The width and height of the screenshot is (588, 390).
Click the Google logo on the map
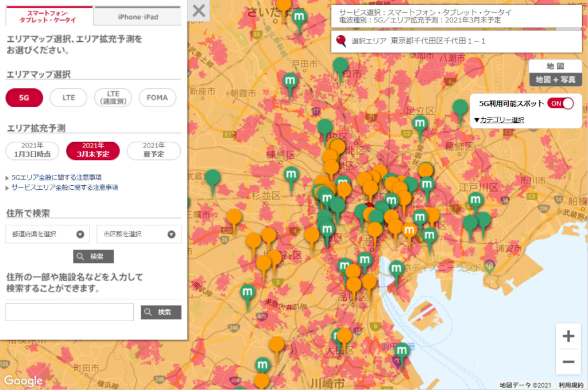pyautogui.click(x=23, y=381)
